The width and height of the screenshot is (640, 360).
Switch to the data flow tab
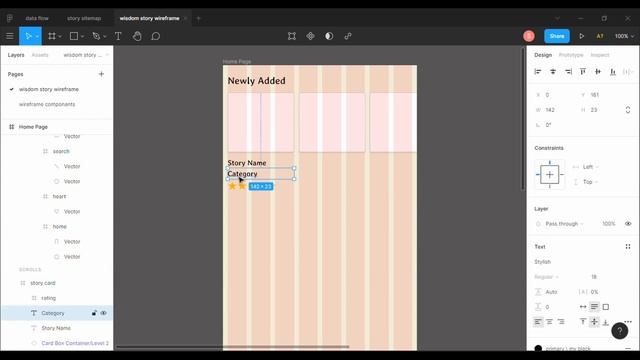(37, 18)
